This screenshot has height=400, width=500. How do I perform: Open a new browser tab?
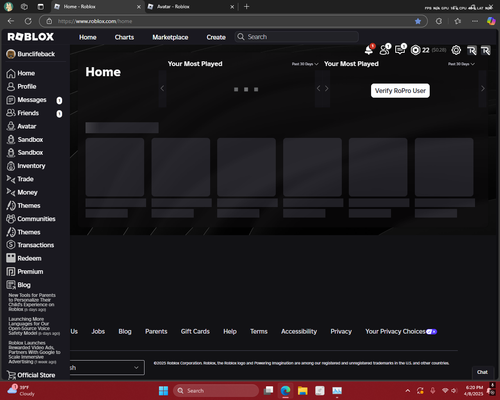click(246, 6)
